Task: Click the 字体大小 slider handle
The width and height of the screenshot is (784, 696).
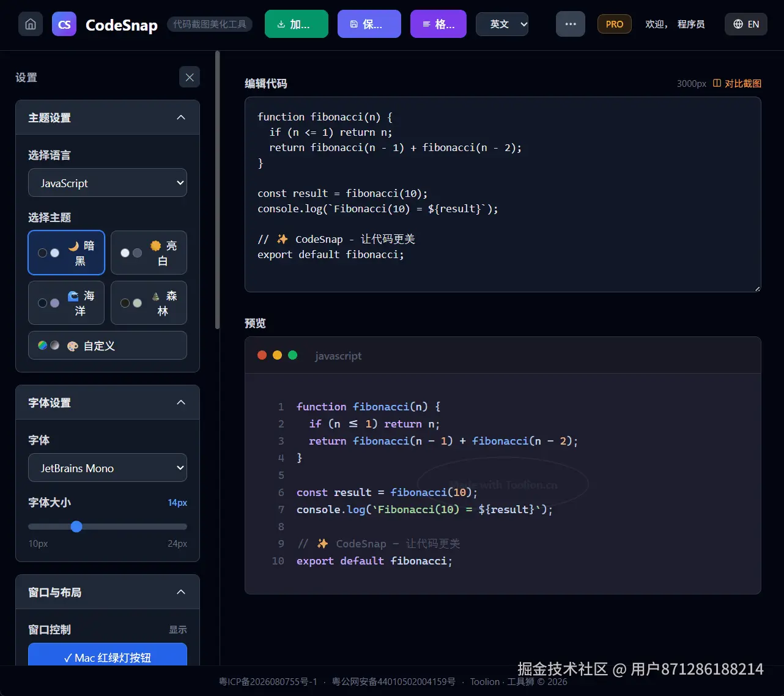Action: point(76,527)
